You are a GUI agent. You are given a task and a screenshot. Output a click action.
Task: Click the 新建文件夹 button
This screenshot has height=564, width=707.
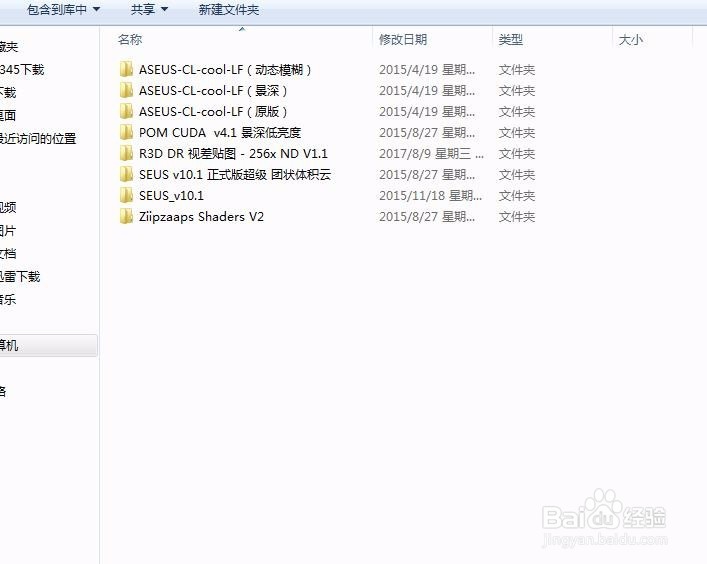[x=229, y=9]
